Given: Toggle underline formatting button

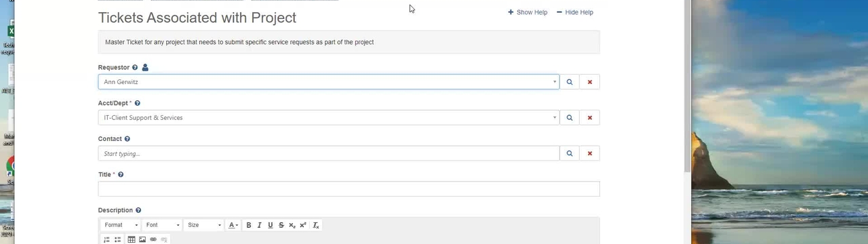Looking at the screenshot, I should coord(270,225).
